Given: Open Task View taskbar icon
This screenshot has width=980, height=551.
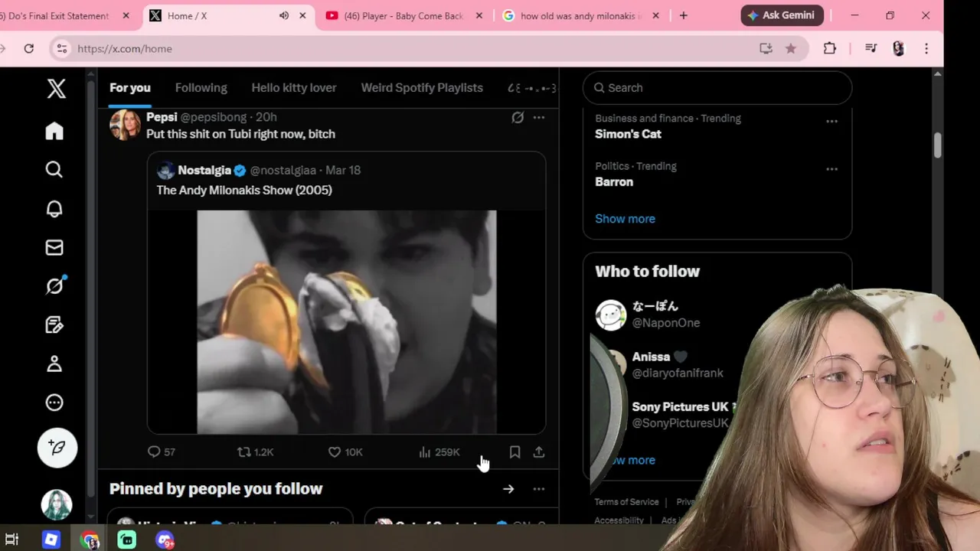Looking at the screenshot, I should click(11, 540).
